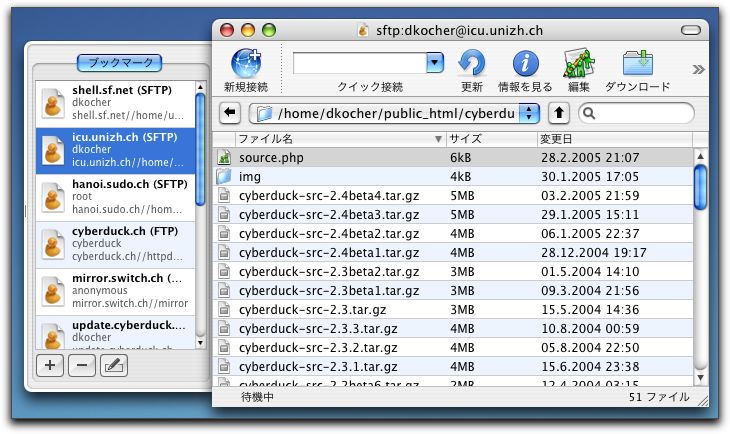Viewport: 730px width, 434px height.
Task: Click the 51 ファイル status text
Action: point(658,397)
